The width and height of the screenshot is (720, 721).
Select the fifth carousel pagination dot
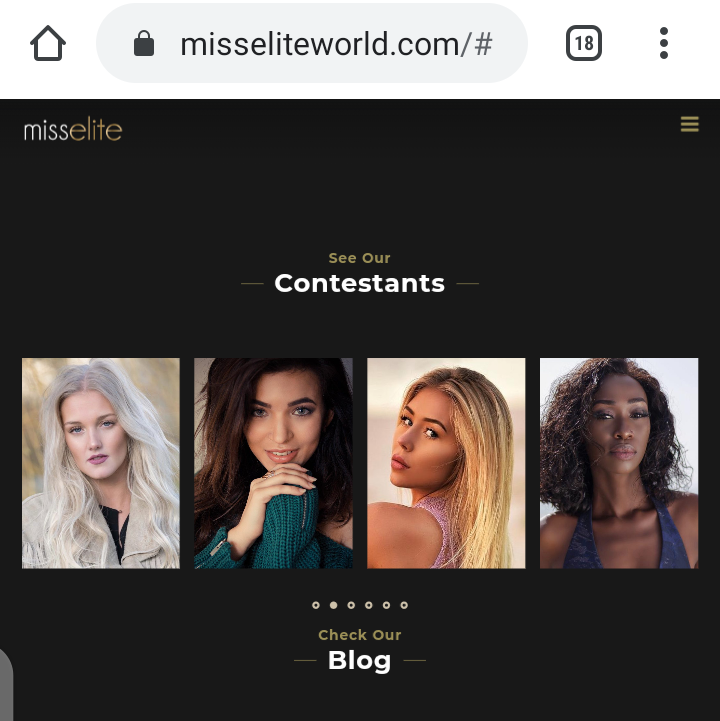[386, 605]
